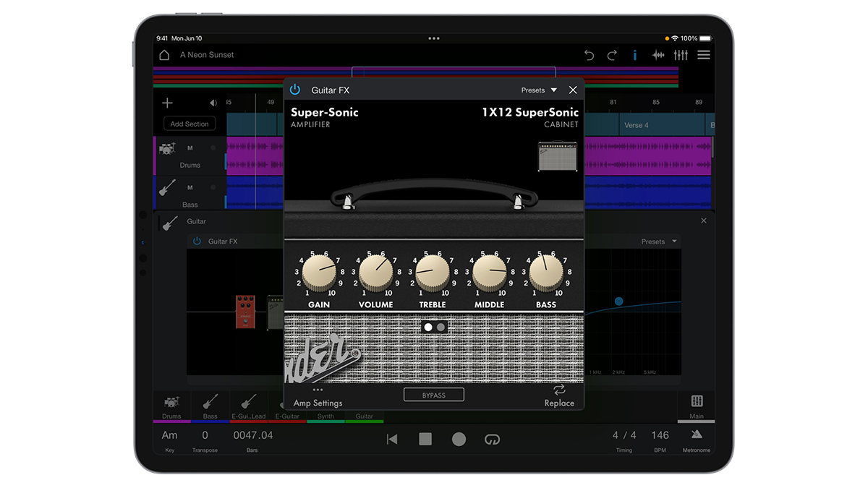Close the Guitar track panel
The height and width of the screenshot is (488, 868).
(704, 221)
